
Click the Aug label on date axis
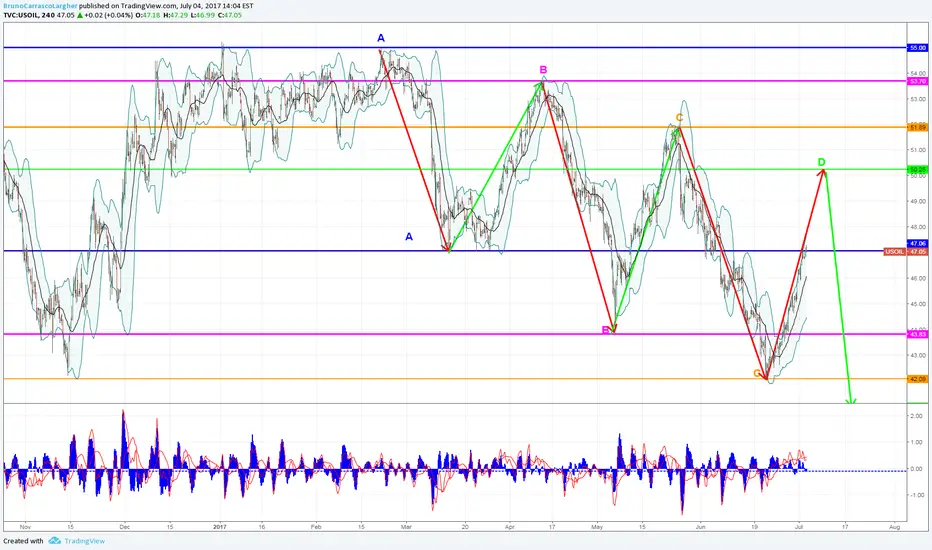pyautogui.click(x=895, y=527)
